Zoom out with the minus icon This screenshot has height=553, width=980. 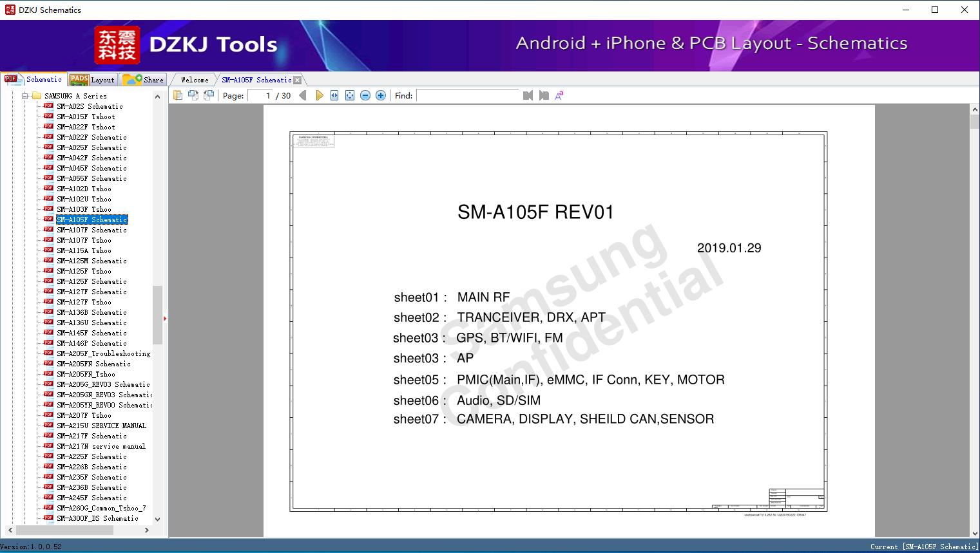[x=365, y=95]
